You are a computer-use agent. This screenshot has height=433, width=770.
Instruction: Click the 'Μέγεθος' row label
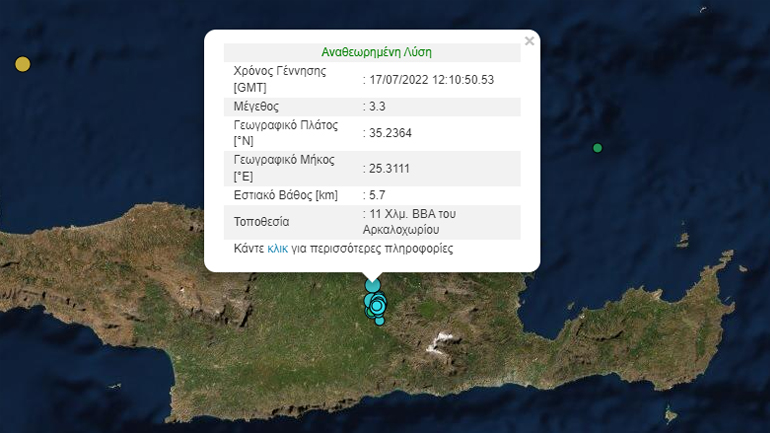256,107
